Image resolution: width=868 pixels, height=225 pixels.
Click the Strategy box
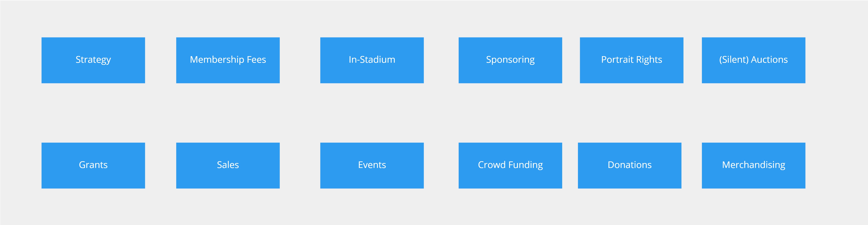[93, 60]
